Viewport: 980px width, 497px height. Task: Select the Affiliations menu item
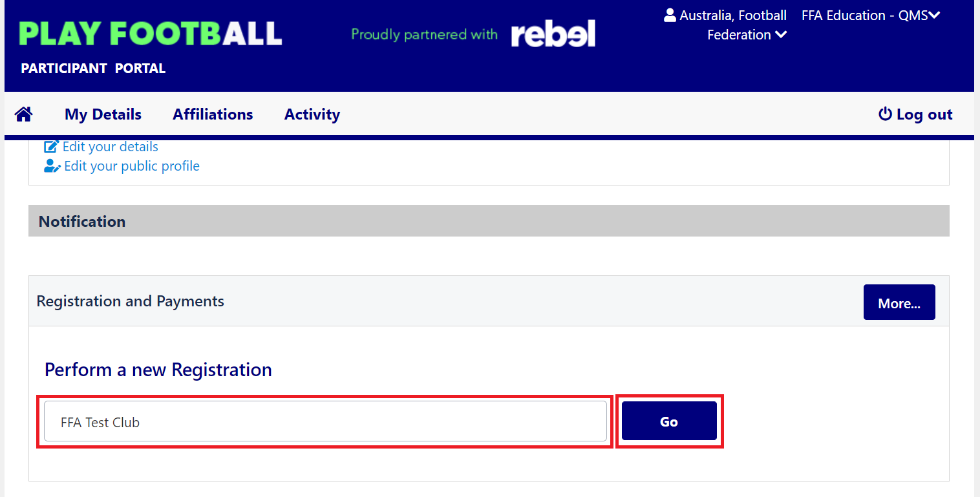pyautogui.click(x=212, y=114)
